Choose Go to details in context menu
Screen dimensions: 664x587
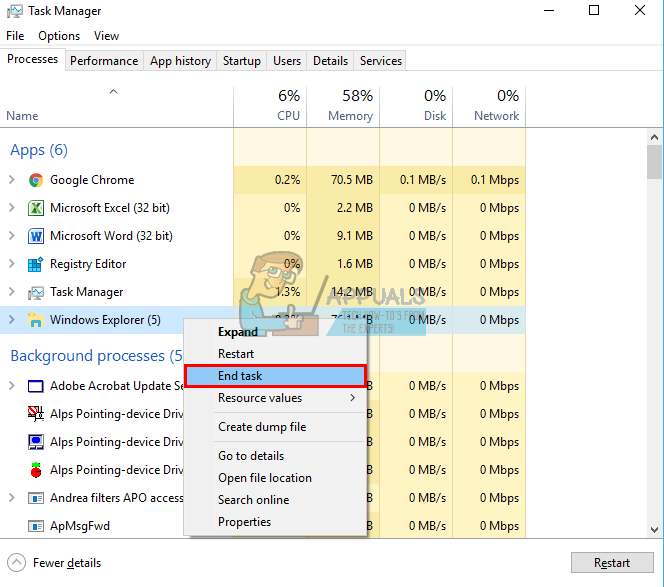(276, 456)
